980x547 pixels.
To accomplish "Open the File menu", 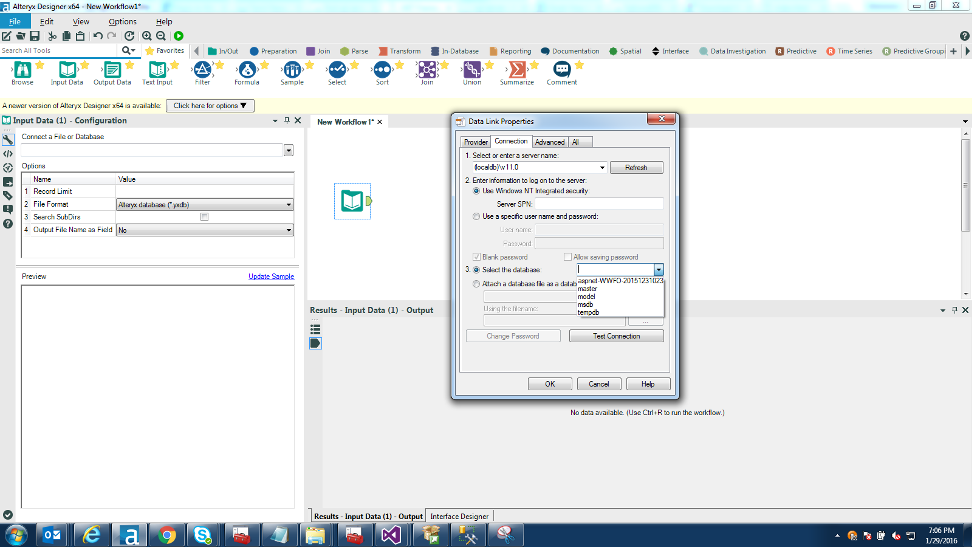I will [15, 21].
